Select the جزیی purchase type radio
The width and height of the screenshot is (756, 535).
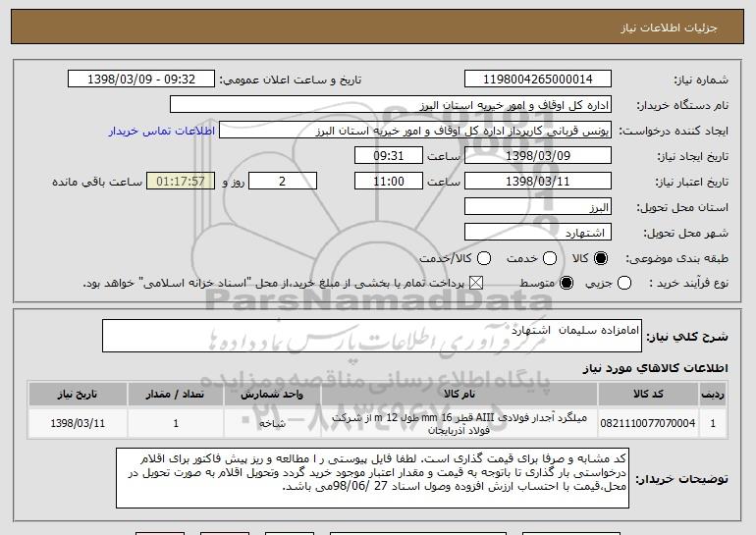(623, 283)
